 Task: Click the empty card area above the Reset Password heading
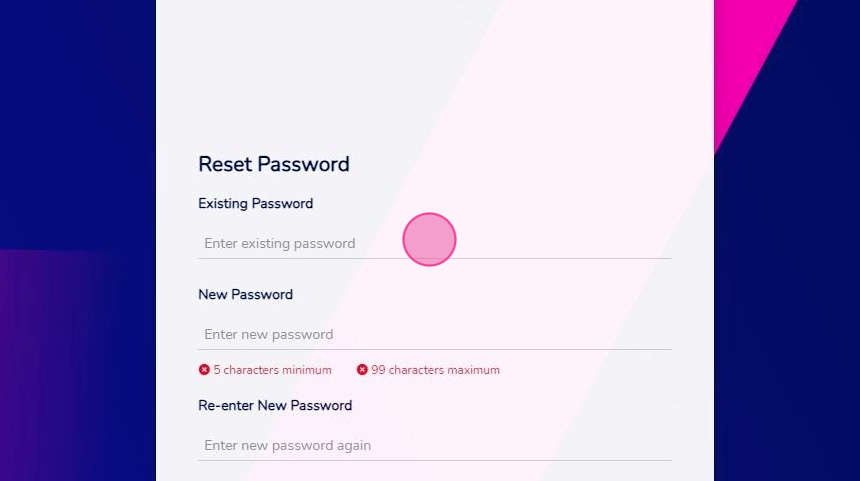pos(435,71)
